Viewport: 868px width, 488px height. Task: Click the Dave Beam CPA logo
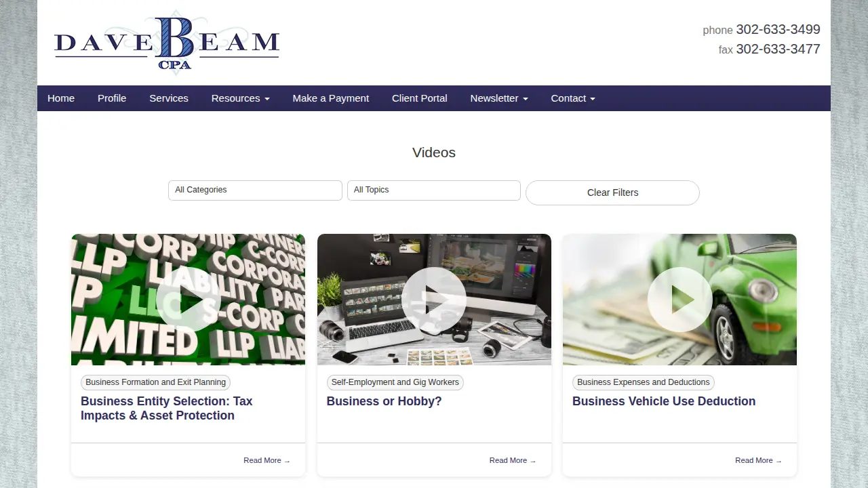click(167, 42)
